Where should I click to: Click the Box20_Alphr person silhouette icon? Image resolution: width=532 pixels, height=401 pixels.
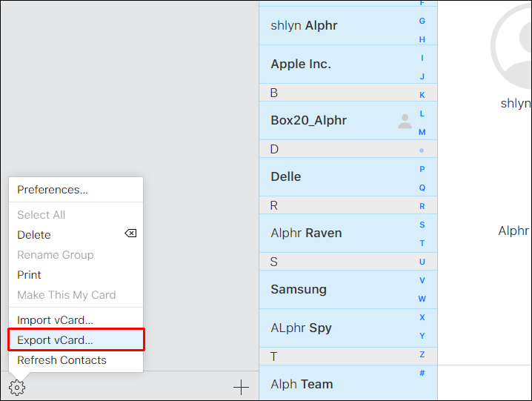coord(405,121)
